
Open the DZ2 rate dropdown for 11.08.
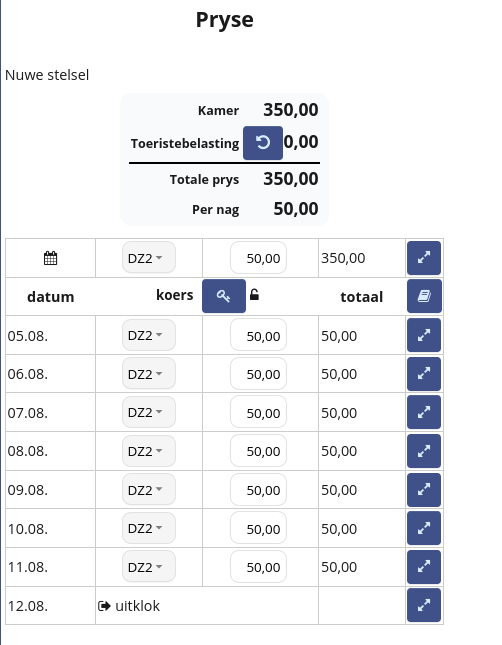click(149, 567)
